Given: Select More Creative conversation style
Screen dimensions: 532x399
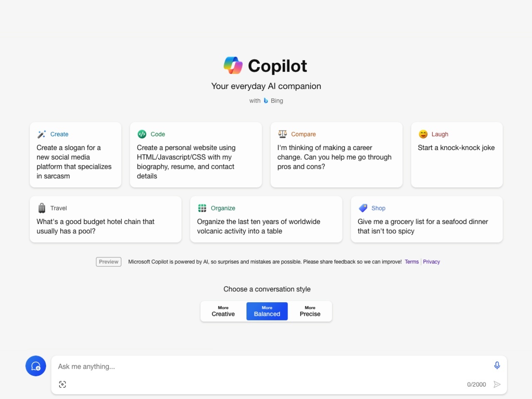Looking at the screenshot, I should pyautogui.click(x=223, y=311).
